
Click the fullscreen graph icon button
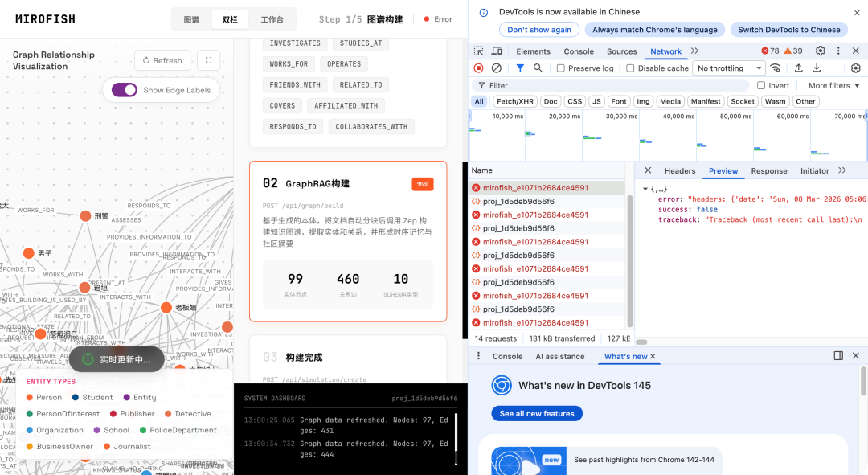[209, 60]
